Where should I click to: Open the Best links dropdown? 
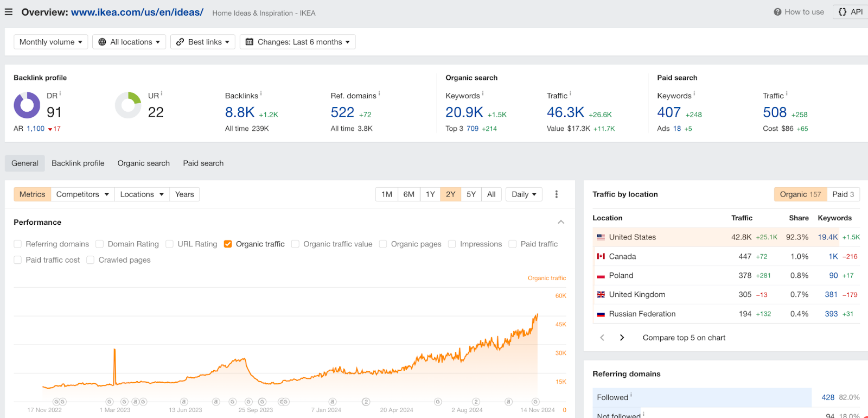(x=203, y=42)
